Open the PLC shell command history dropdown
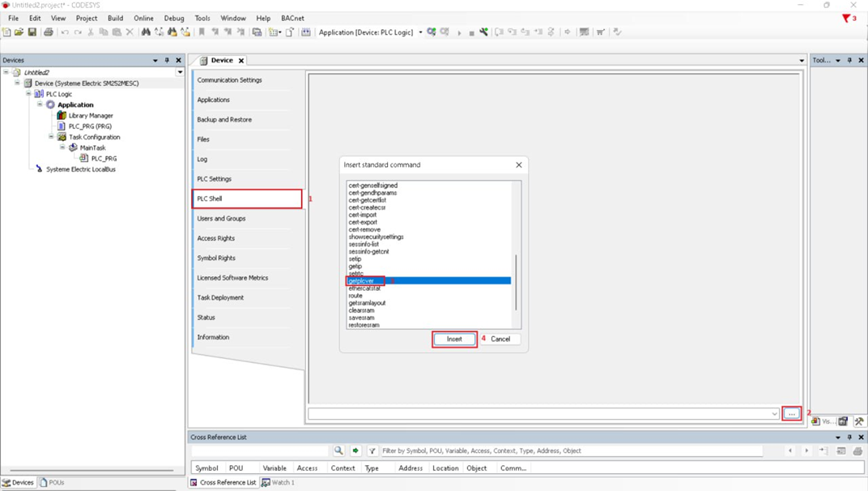The image size is (868, 491). [775, 414]
